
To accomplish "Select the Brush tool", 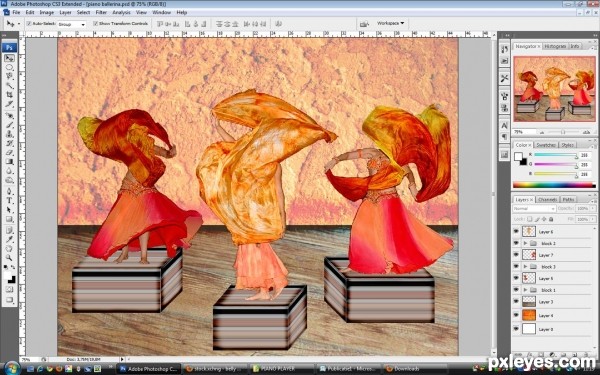I will [9, 125].
